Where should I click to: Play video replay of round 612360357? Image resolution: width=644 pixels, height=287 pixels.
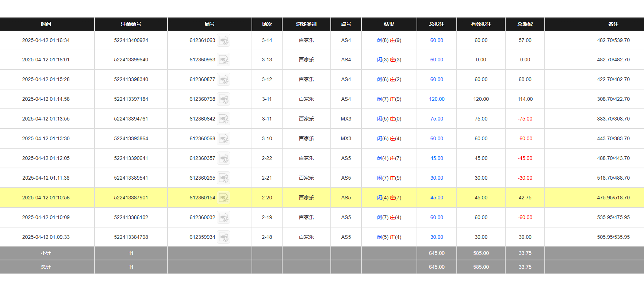point(223,158)
